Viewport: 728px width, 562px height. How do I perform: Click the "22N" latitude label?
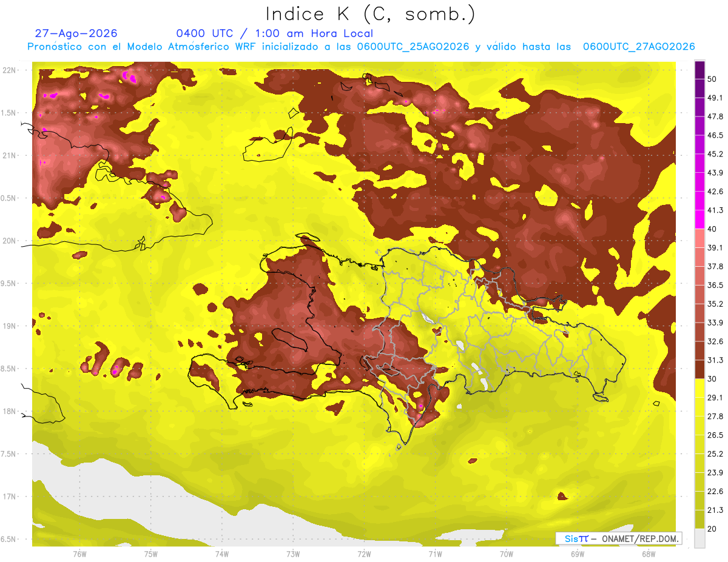point(9,70)
